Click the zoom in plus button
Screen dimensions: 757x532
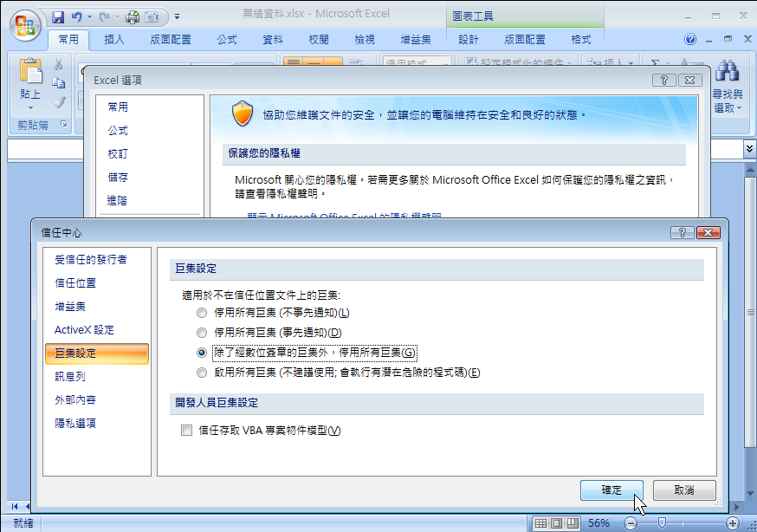click(x=733, y=522)
